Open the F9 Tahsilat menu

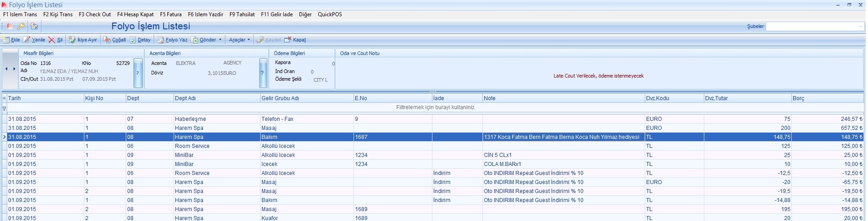242,14
